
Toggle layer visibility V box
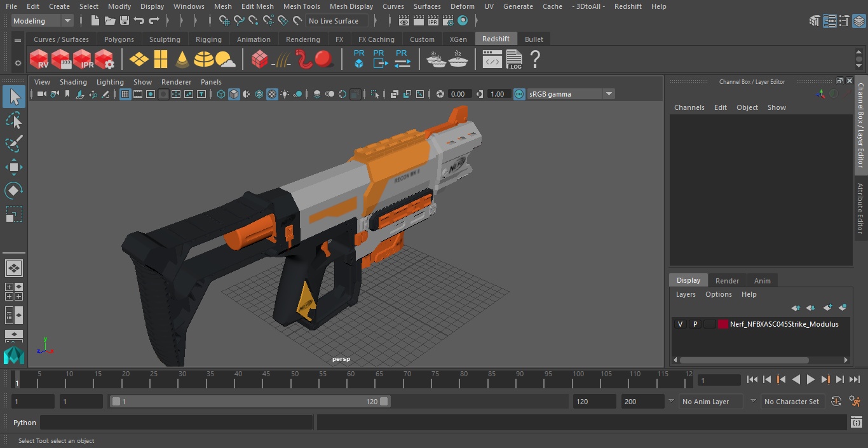[x=681, y=324]
